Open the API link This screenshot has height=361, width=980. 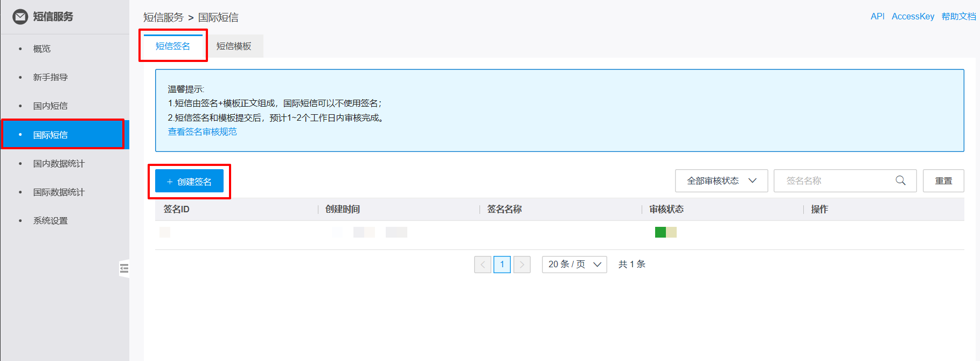coord(878,16)
